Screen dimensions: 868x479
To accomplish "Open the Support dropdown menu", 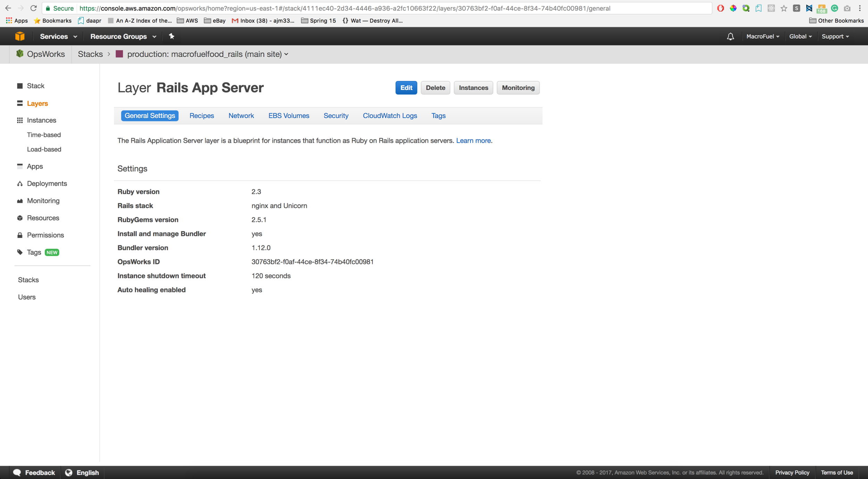I will 835,36.
